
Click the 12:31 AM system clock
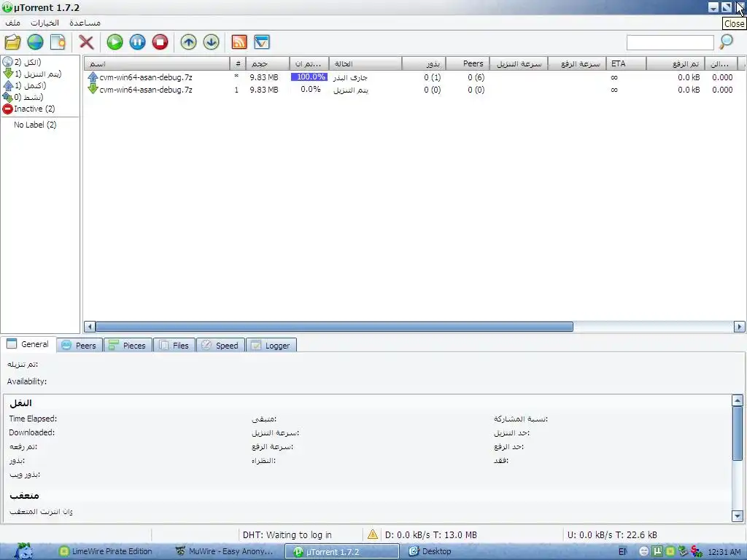point(724,552)
